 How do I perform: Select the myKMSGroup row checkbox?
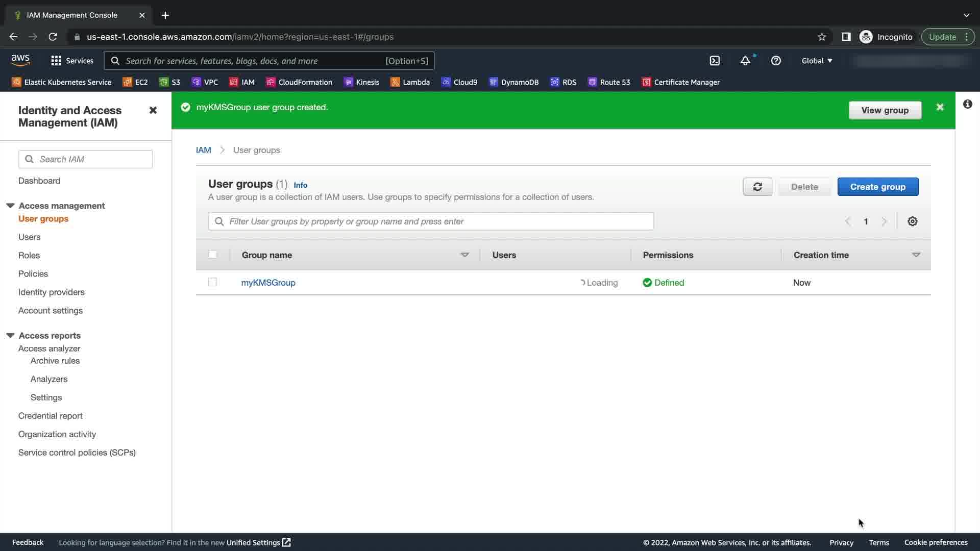point(212,282)
